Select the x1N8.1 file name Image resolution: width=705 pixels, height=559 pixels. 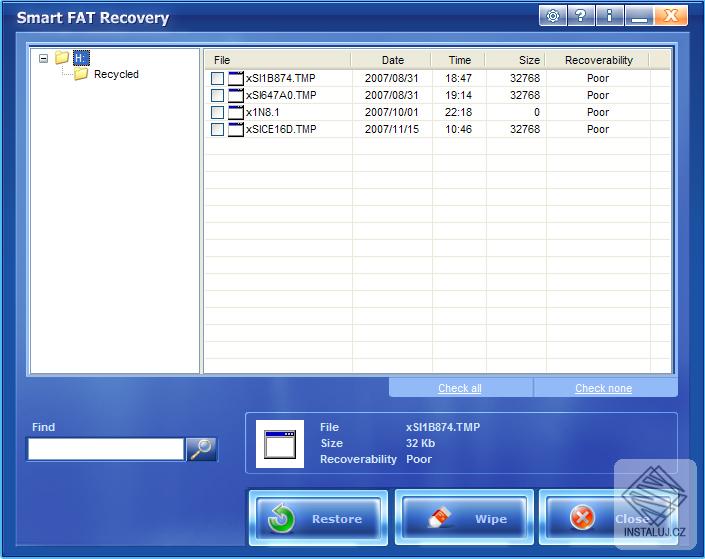(x=263, y=112)
